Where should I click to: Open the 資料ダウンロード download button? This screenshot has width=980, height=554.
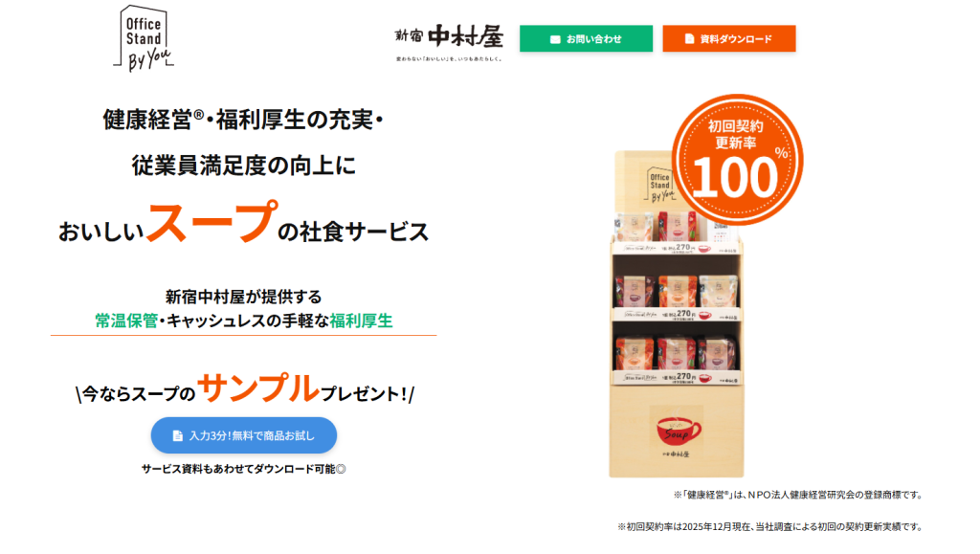coord(729,38)
